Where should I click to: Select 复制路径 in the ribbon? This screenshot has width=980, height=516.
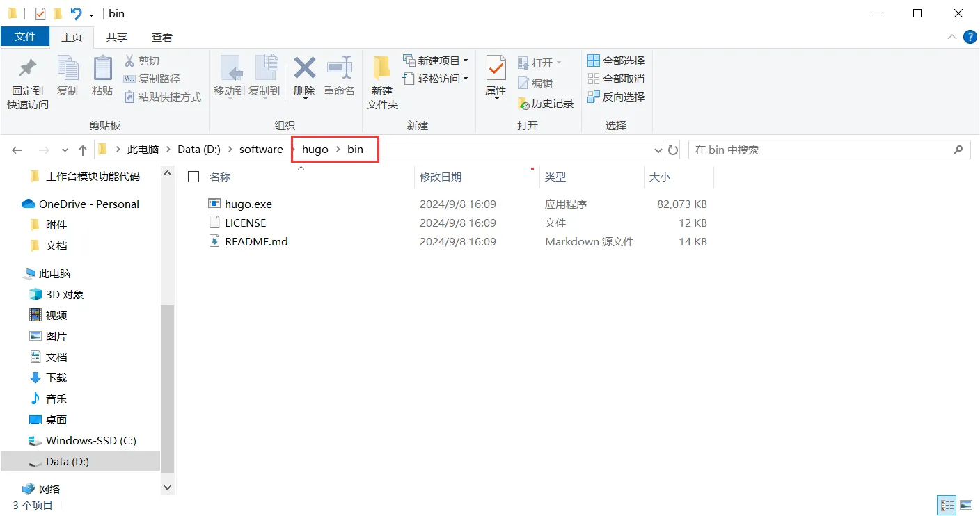coord(152,79)
